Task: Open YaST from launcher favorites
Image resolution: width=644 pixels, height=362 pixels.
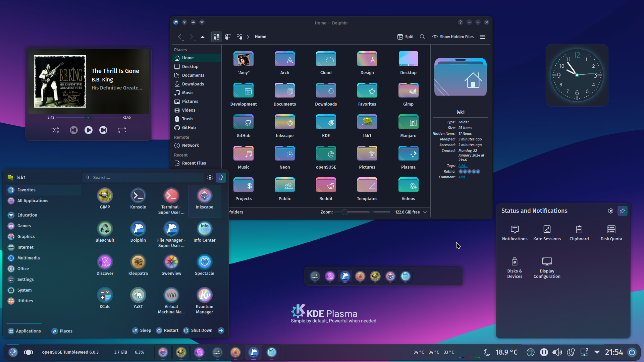Action: tap(138, 299)
